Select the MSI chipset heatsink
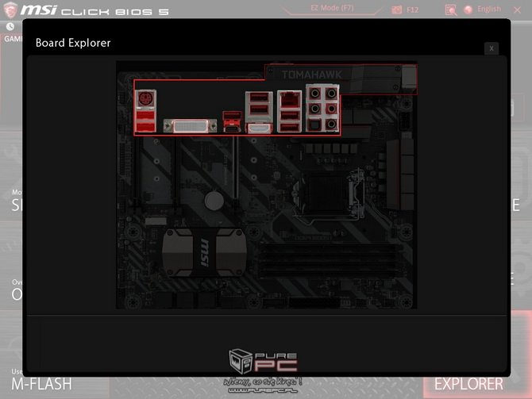The image size is (532, 399). (x=205, y=252)
